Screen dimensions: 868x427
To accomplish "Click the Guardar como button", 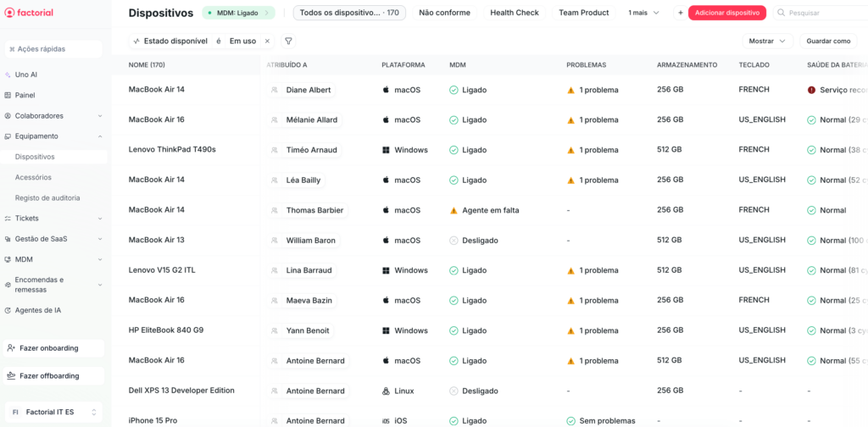I will pyautogui.click(x=828, y=41).
